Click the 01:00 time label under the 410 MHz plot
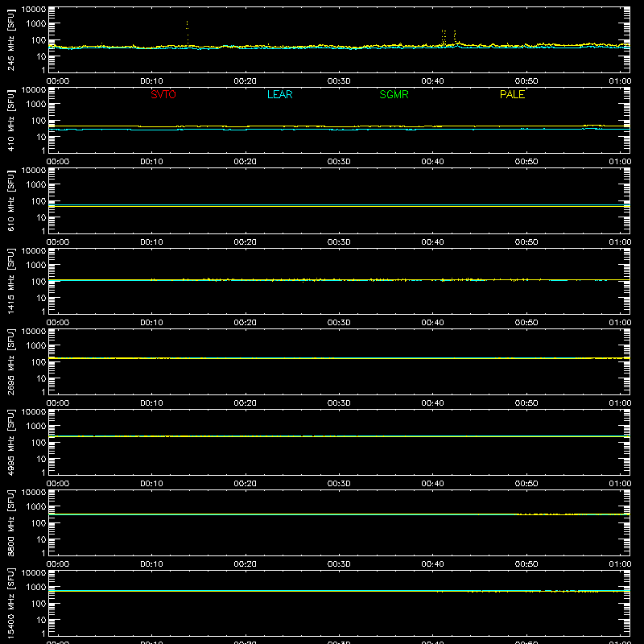 point(620,162)
